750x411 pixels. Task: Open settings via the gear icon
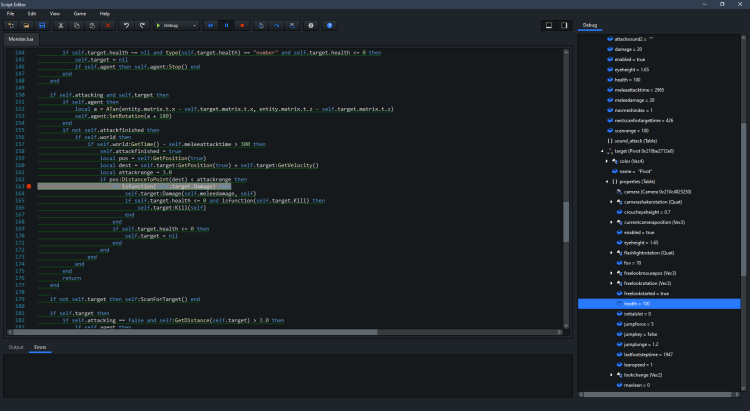tap(310, 24)
